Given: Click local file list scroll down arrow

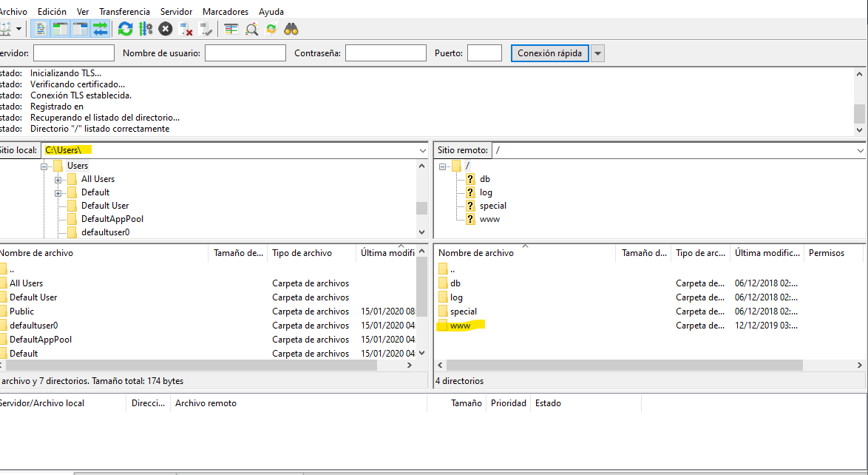Looking at the screenshot, I should pos(422,353).
